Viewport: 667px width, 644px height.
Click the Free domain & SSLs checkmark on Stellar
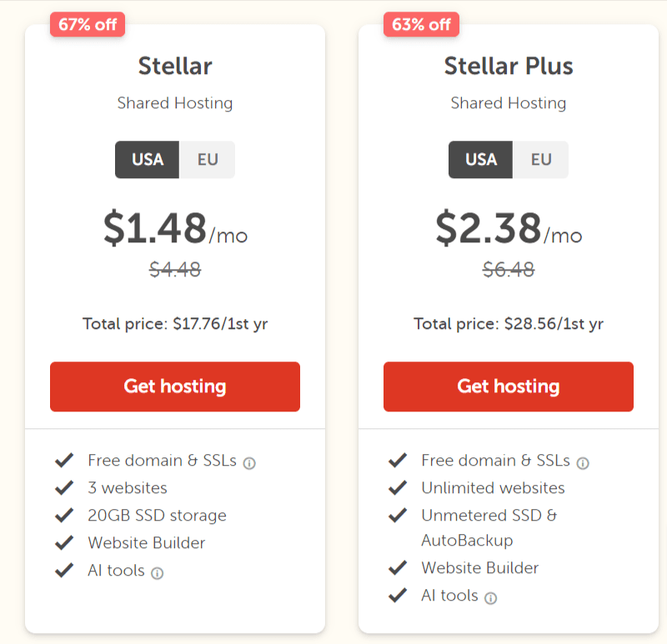click(x=64, y=460)
